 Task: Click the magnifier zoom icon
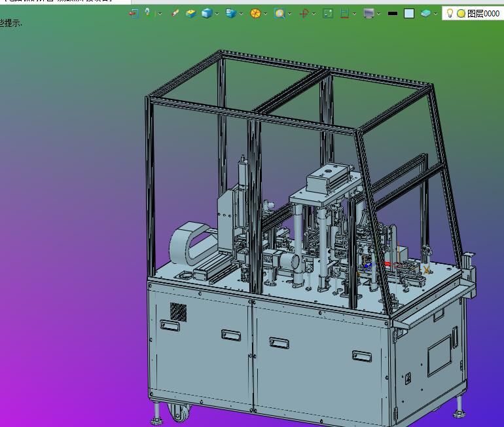coord(279,14)
